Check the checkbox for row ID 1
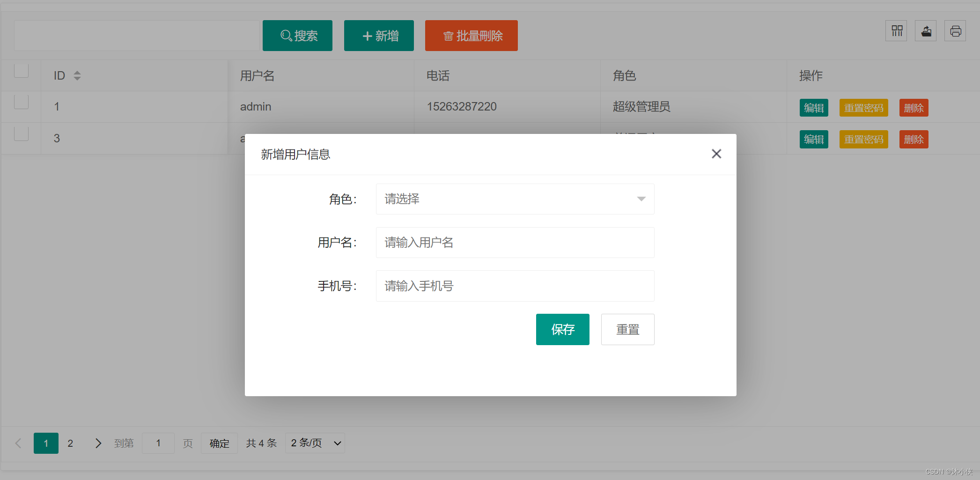This screenshot has height=480, width=980. [x=22, y=102]
